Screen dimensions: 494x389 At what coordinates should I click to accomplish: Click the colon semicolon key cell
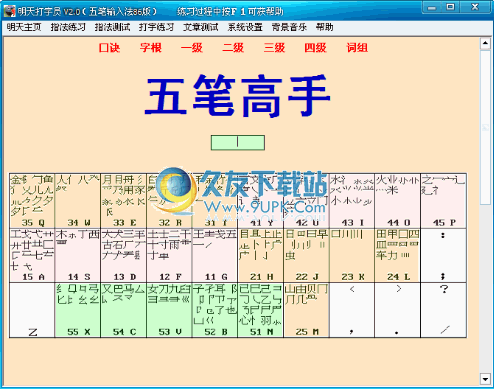pyautogui.click(x=443, y=255)
